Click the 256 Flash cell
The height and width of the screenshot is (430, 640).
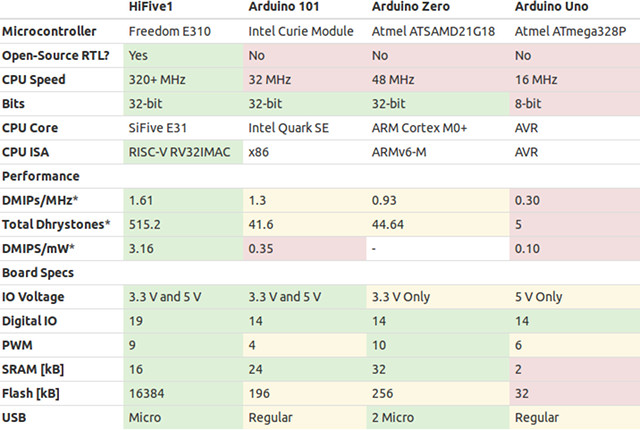click(x=438, y=393)
